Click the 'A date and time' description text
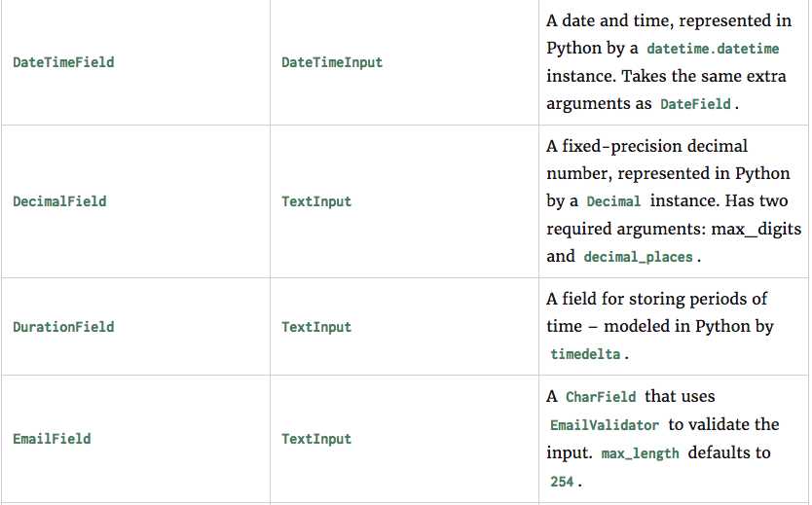 point(610,20)
